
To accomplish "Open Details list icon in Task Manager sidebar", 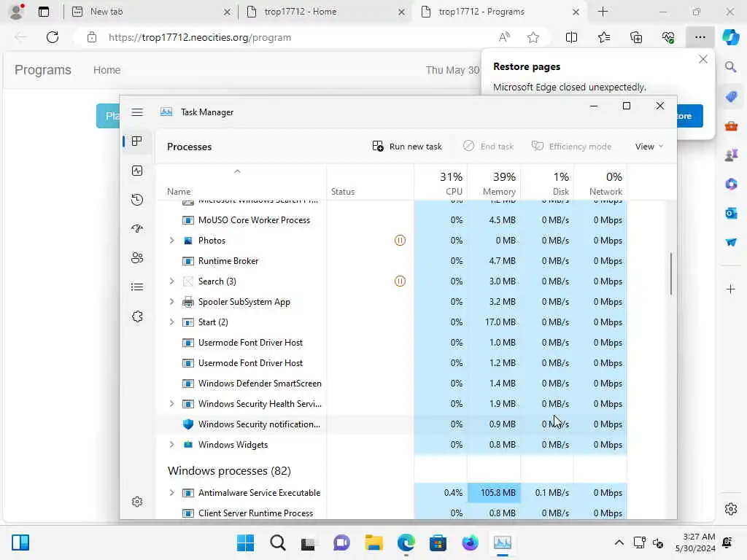I will click(137, 287).
